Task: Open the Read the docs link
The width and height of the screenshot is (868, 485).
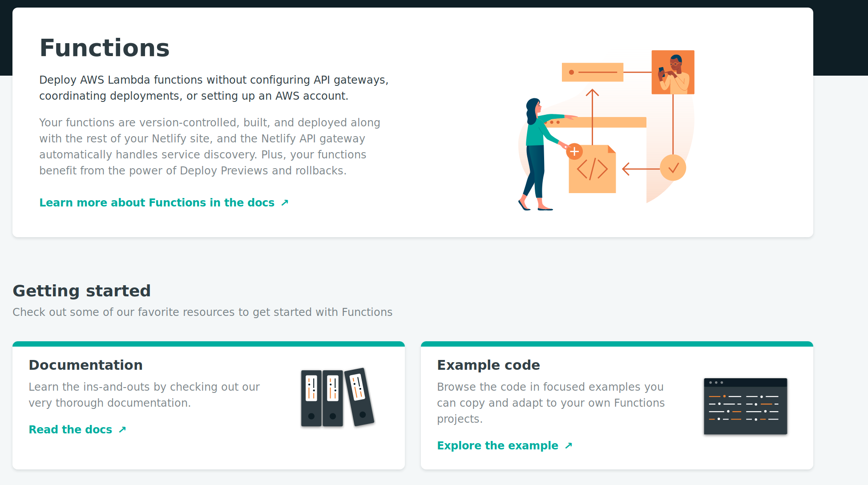Action: tap(70, 429)
